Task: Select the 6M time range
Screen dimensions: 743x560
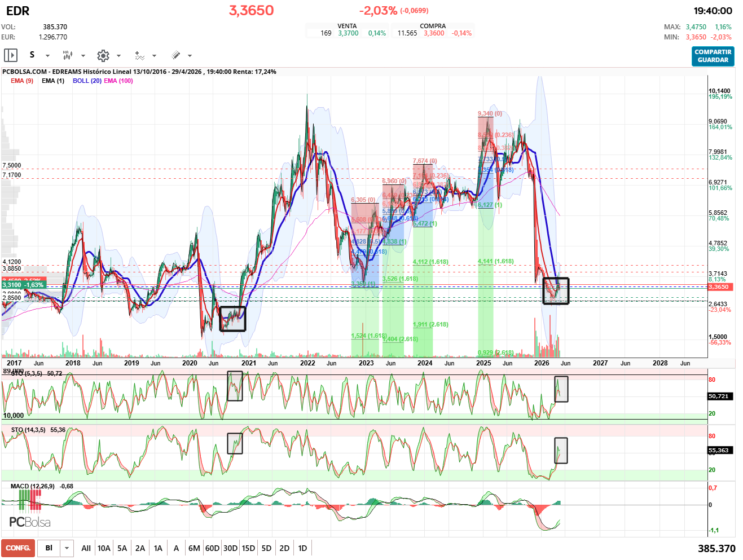Action: tap(194, 548)
